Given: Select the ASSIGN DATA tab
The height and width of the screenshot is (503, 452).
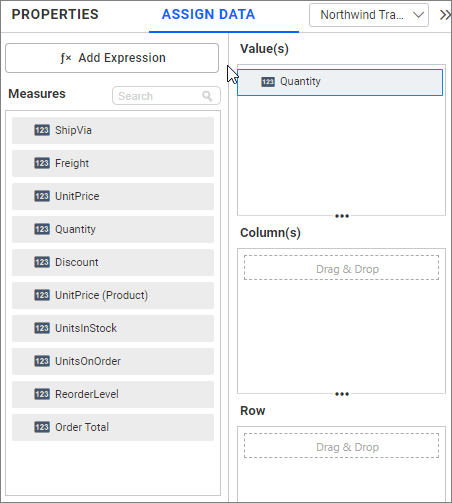Looking at the screenshot, I should pyautogui.click(x=208, y=14).
